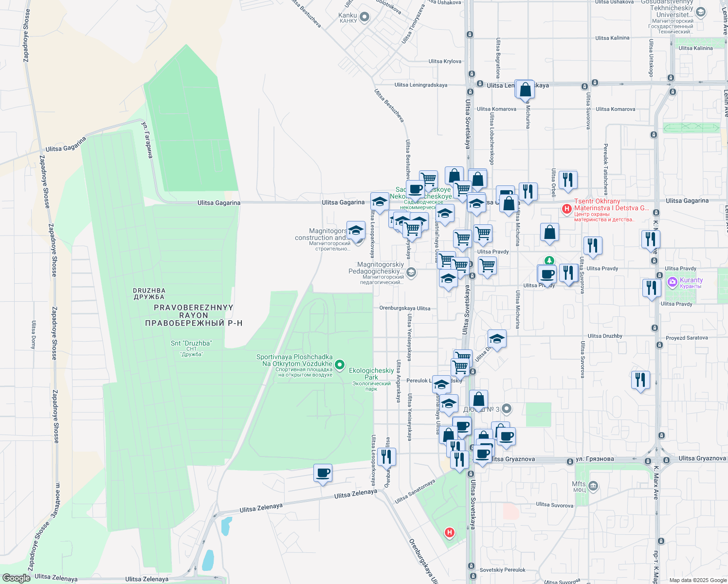This screenshot has width=728, height=584.
Task: Click the shopping bag icon on Ulitsa Leningradskaya
Action: coord(525,89)
